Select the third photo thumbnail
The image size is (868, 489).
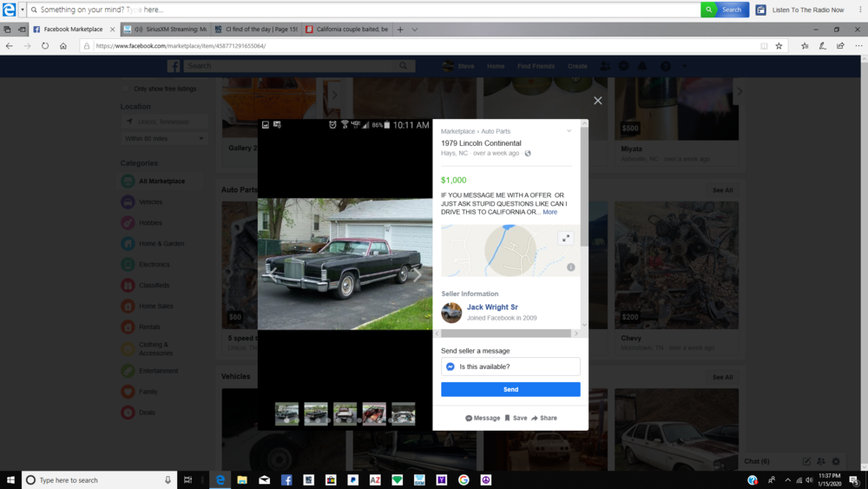pos(345,413)
